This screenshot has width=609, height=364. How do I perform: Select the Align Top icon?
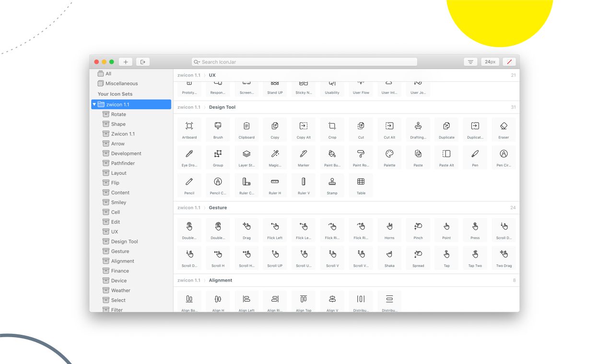coord(304,302)
